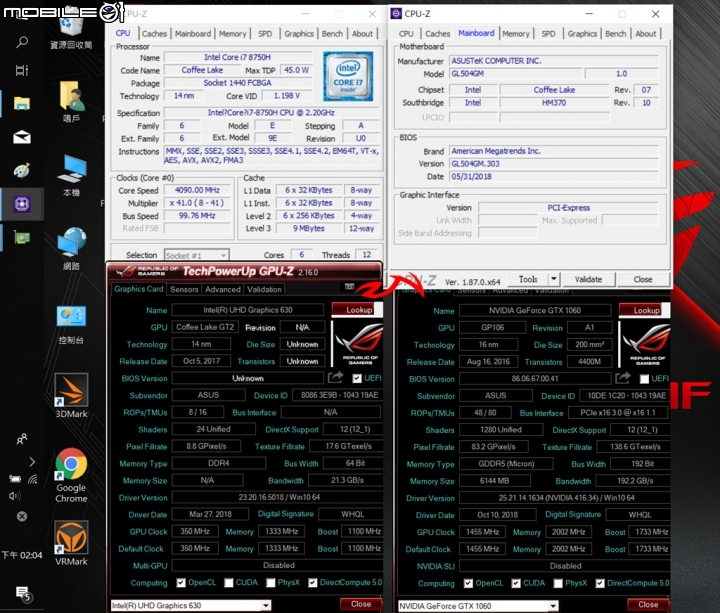Open Graphics tab in left CPU-Z
The height and width of the screenshot is (613, 720).
point(298,34)
